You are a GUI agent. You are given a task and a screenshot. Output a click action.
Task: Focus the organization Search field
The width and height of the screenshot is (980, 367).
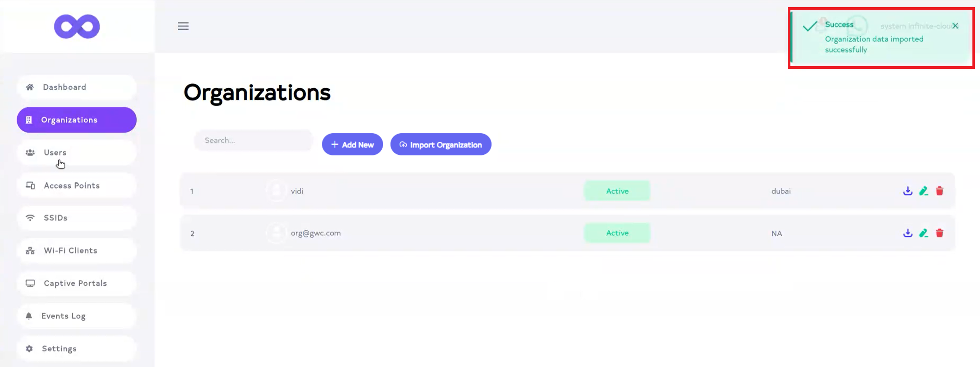tap(253, 140)
